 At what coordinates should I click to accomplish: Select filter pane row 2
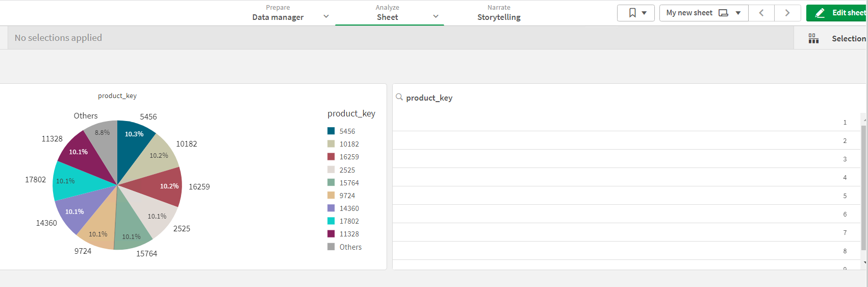[626, 140]
